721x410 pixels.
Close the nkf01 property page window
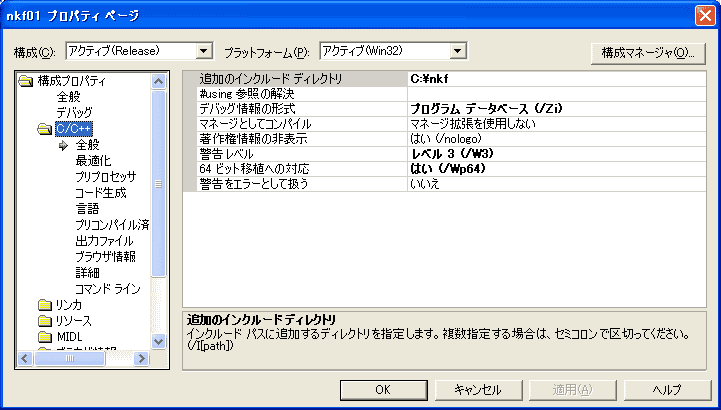click(705, 17)
